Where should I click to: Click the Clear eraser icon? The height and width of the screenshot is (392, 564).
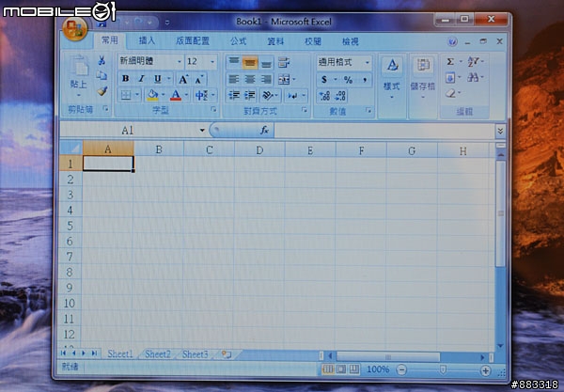pos(450,93)
